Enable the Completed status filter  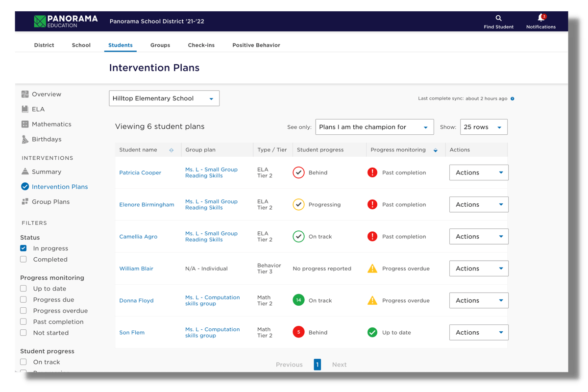coord(23,259)
